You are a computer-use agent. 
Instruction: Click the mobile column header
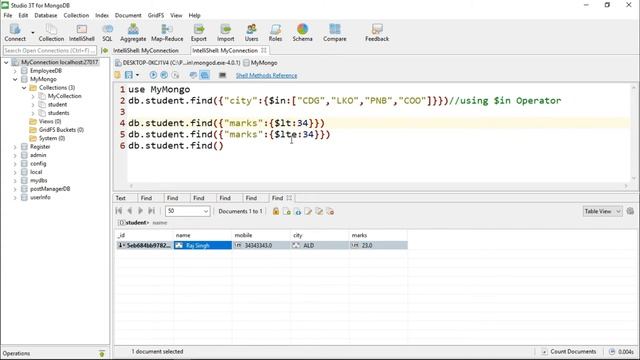pos(261,236)
